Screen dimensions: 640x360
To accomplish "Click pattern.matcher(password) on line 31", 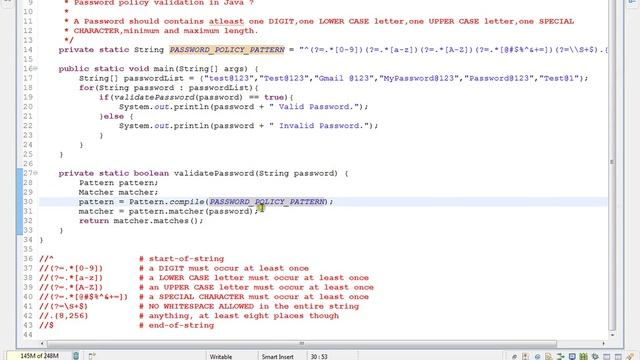I will [191, 211].
